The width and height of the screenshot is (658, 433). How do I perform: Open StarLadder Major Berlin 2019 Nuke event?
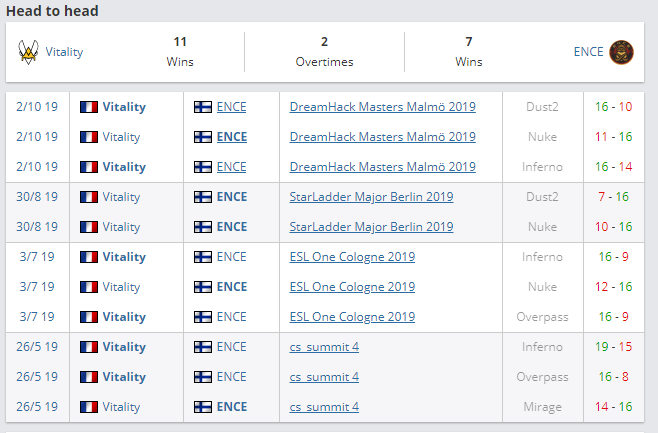point(371,227)
